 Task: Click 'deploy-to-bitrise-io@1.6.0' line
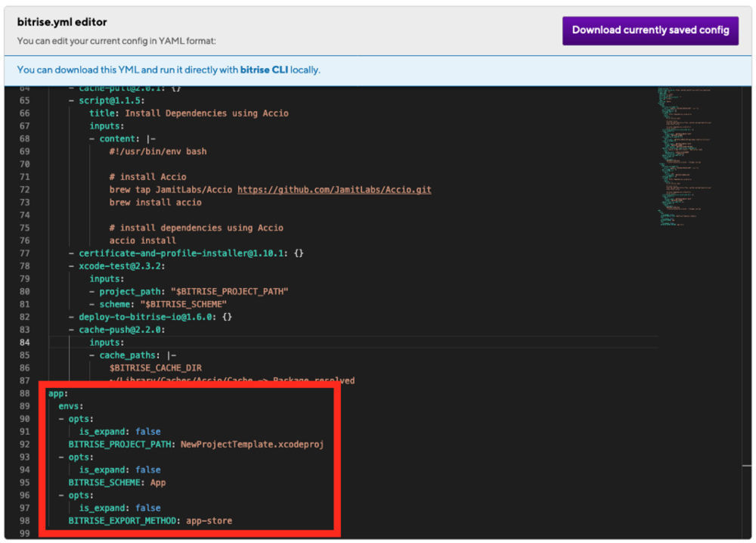point(155,317)
